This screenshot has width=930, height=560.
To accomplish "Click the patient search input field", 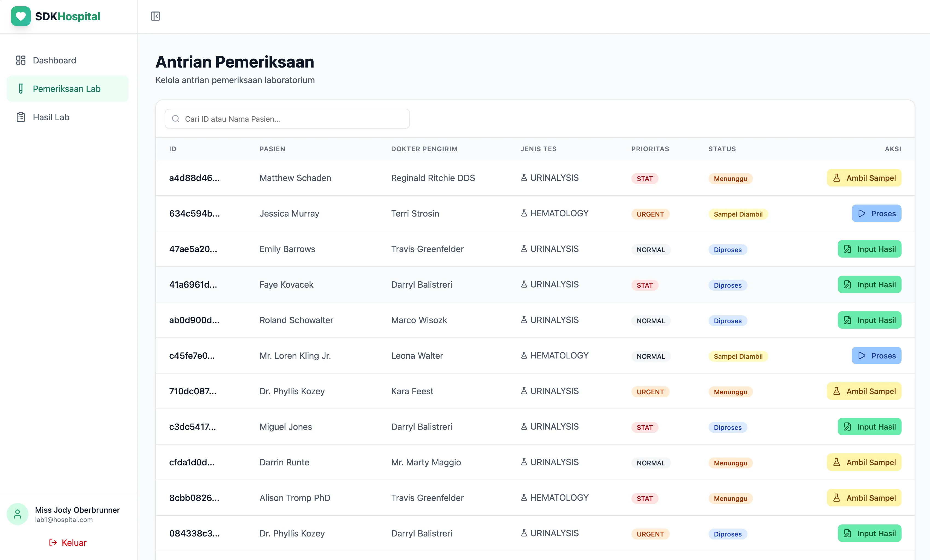I will point(287,118).
